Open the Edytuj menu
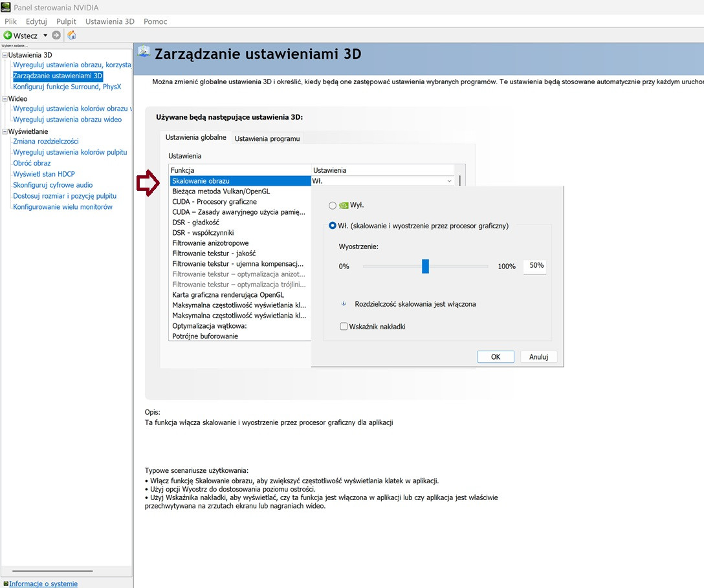 (x=36, y=21)
